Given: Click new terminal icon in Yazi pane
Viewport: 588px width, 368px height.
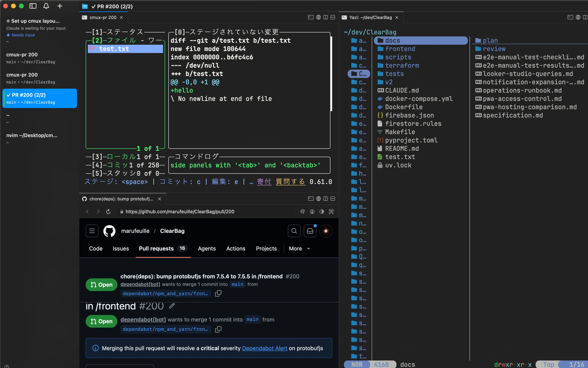Looking at the screenshot, I should click(x=570, y=17).
